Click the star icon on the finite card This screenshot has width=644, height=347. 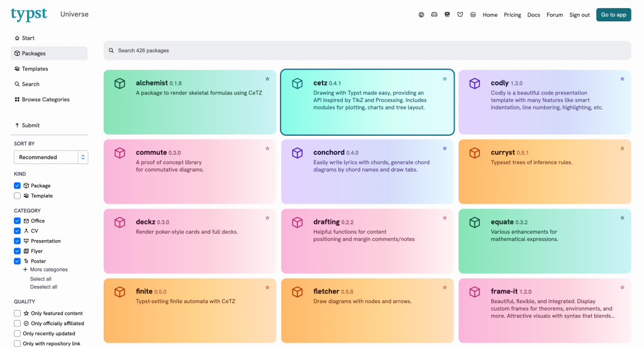coord(267,287)
